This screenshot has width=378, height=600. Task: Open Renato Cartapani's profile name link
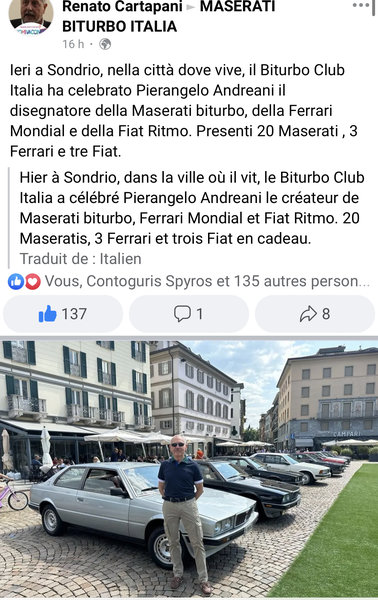click(122, 6)
